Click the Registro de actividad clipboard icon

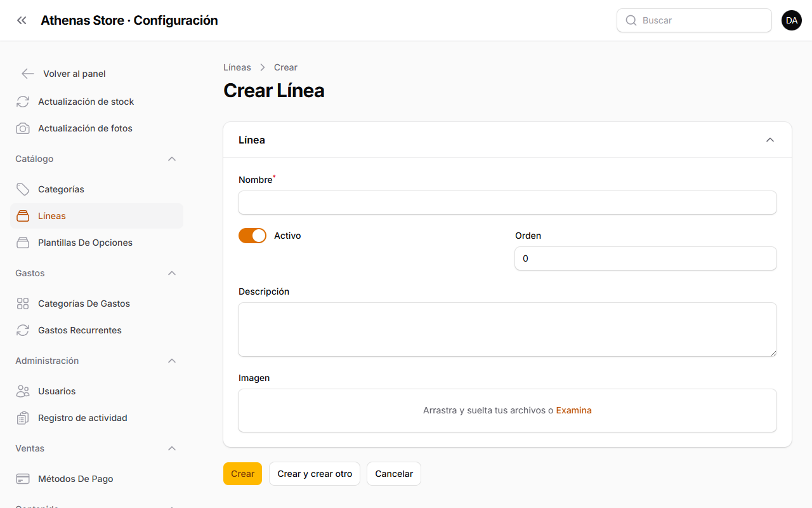(23, 418)
